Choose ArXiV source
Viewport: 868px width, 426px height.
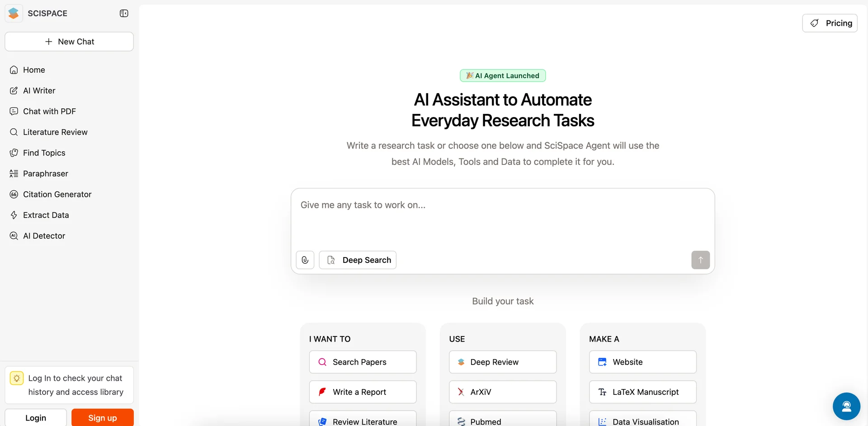pyautogui.click(x=503, y=392)
